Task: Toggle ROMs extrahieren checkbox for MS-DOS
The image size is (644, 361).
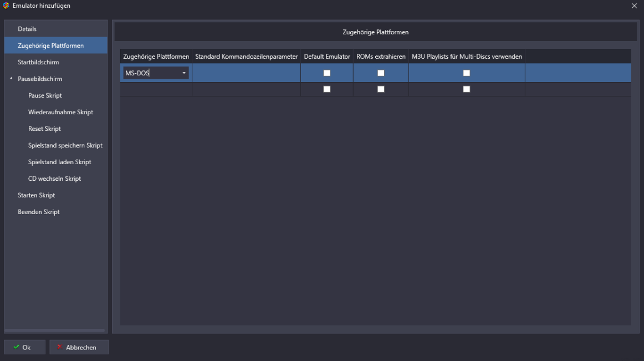Action: [x=381, y=73]
